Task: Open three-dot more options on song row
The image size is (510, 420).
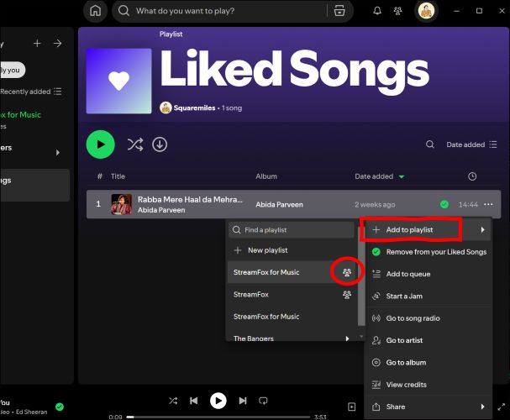Action: pyautogui.click(x=488, y=204)
